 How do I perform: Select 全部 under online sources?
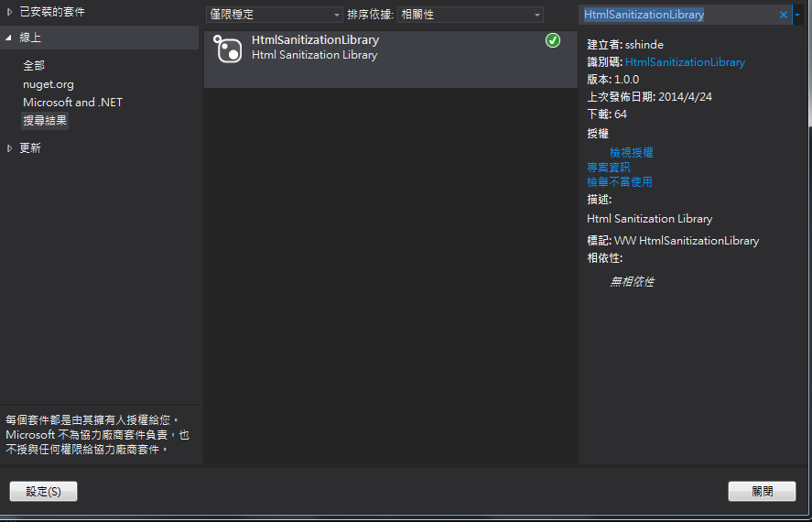click(x=34, y=65)
